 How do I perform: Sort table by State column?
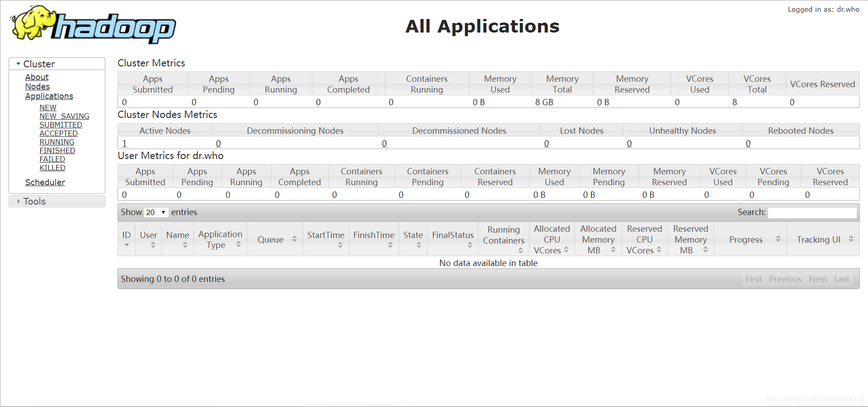coord(413,239)
